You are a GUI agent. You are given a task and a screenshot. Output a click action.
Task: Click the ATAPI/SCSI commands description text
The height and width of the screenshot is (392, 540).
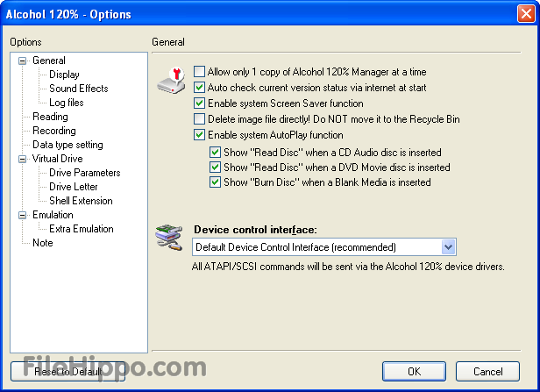coord(348,267)
